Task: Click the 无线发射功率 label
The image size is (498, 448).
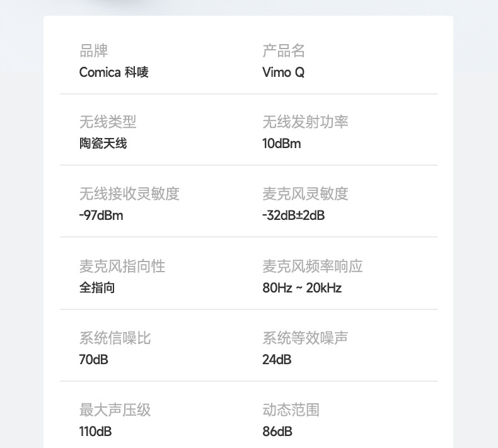Action: pyautogui.click(x=305, y=122)
